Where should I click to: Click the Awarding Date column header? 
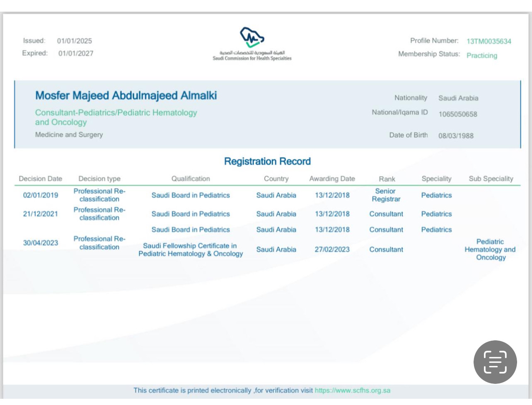pyautogui.click(x=332, y=179)
